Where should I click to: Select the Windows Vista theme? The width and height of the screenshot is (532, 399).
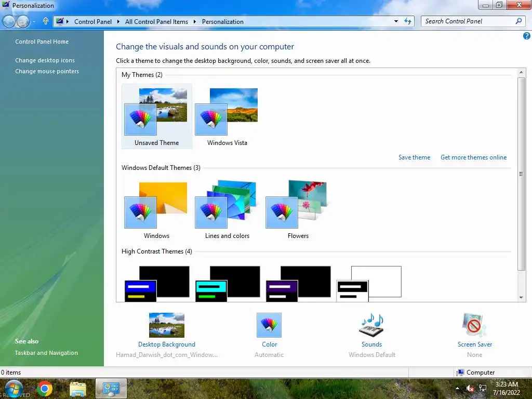point(227,116)
